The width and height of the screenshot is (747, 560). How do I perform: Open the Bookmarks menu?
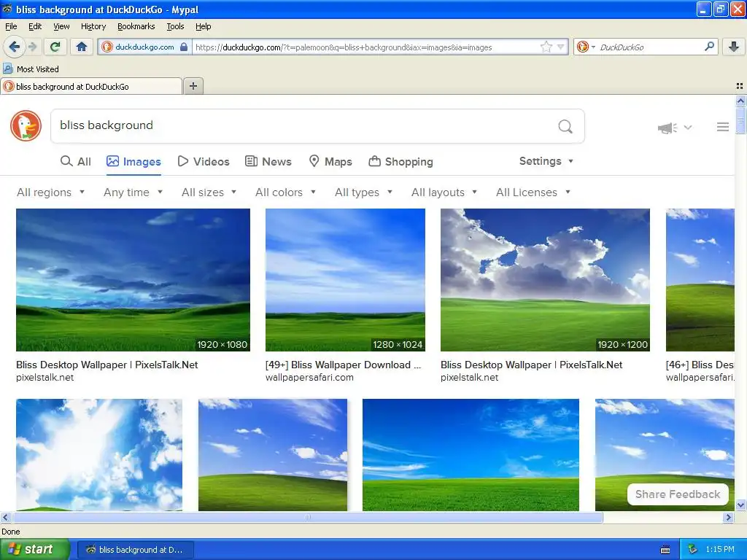pyautogui.click(x=136, y=26)
